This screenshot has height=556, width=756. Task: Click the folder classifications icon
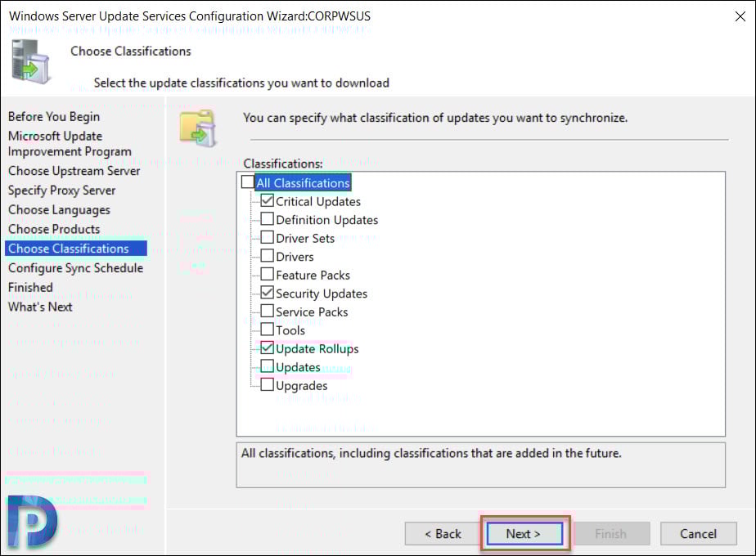pos(198,128)
